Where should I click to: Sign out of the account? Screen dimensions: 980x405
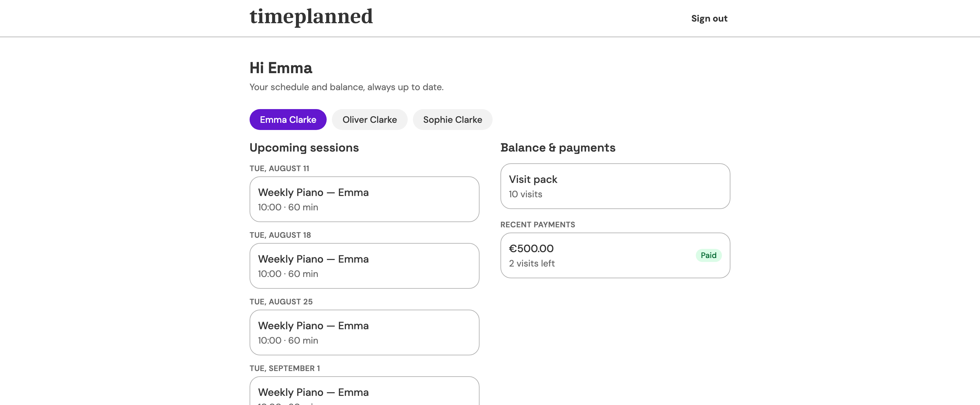point(709,18)
